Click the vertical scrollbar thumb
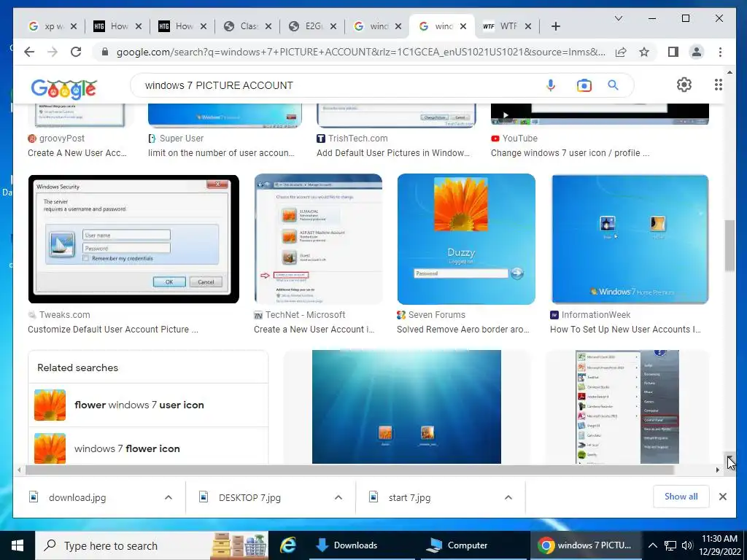The image size is (747, 560). 729,246
